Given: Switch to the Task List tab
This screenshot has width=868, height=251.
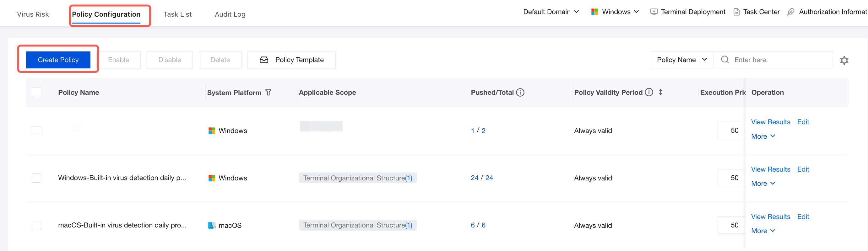Looking at the screenshot, I should pos(177,14).
